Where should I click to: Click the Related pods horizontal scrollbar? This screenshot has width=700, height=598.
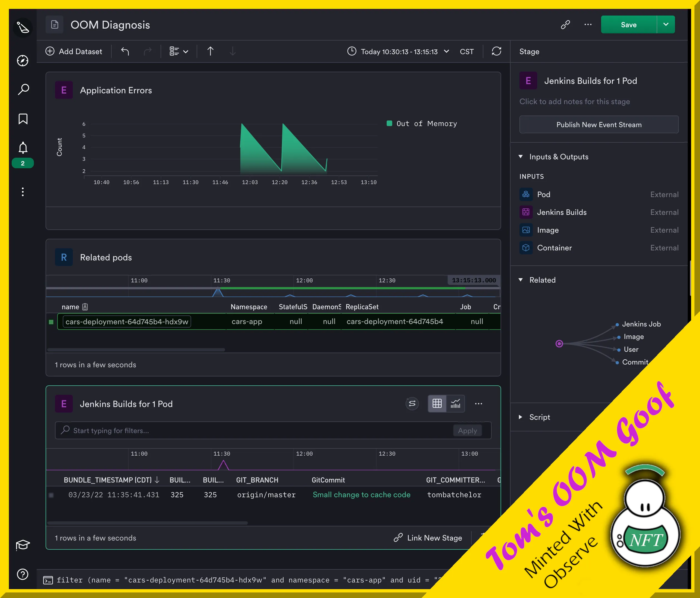pyautogui.click(x=136, y=350)
